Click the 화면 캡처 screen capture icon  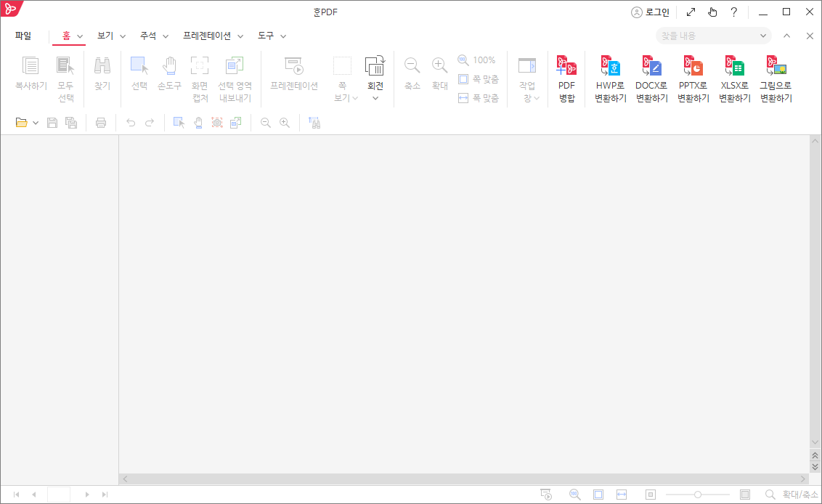click(199, 66)
